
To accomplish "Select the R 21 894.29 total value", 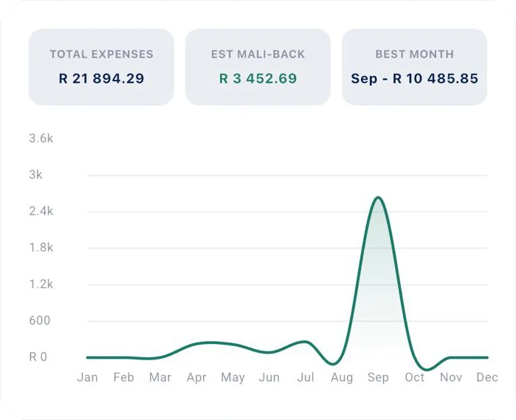I will click(101, 79).
